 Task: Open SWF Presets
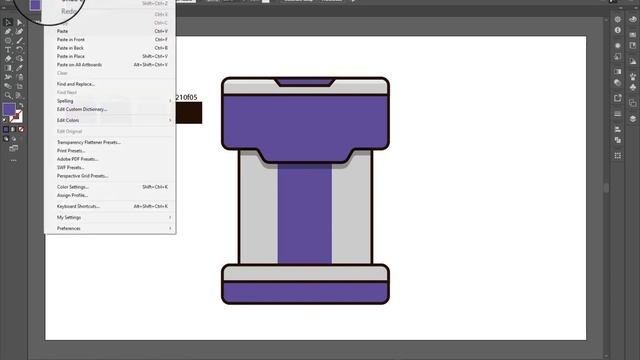pyautogui.click(x=111, y=167)
